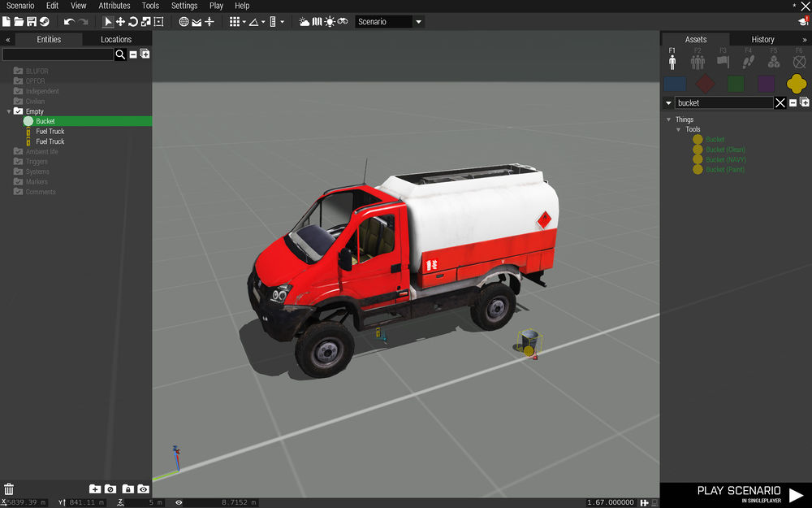Screen dimensions: 812x508
Task: Toggle surface snapping with the triangle icon
Action: (254, 21)
